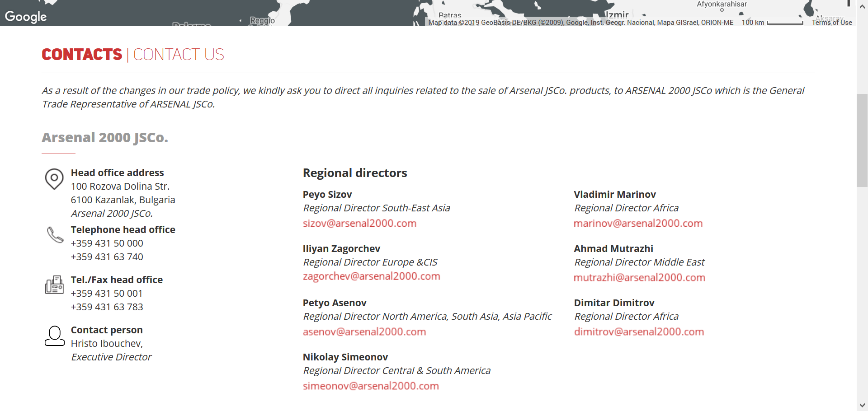Email zagorchev@arsenal2000.com
This screenshot has width=868, height=411.
[371, 276]
